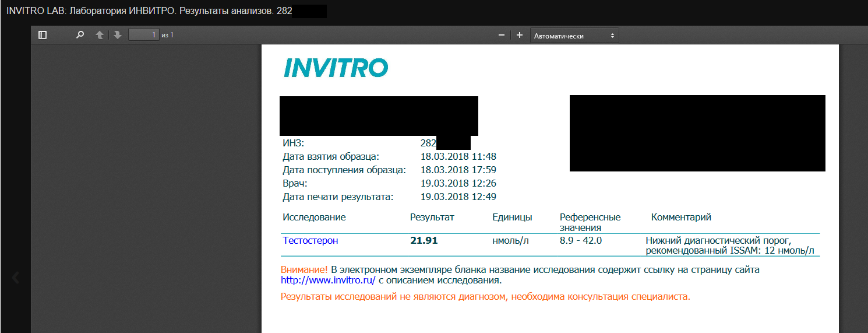This screenshot has width=868, height=333.
Task: Click the testosterone result value 21.91
Action: (424, 240)
